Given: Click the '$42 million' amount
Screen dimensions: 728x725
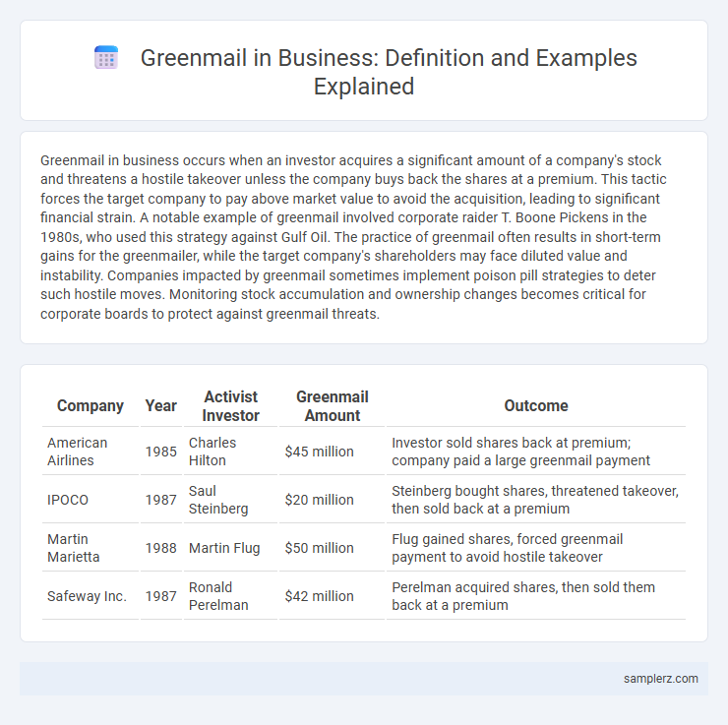Looking at the screenshot, I should (320, 596).
